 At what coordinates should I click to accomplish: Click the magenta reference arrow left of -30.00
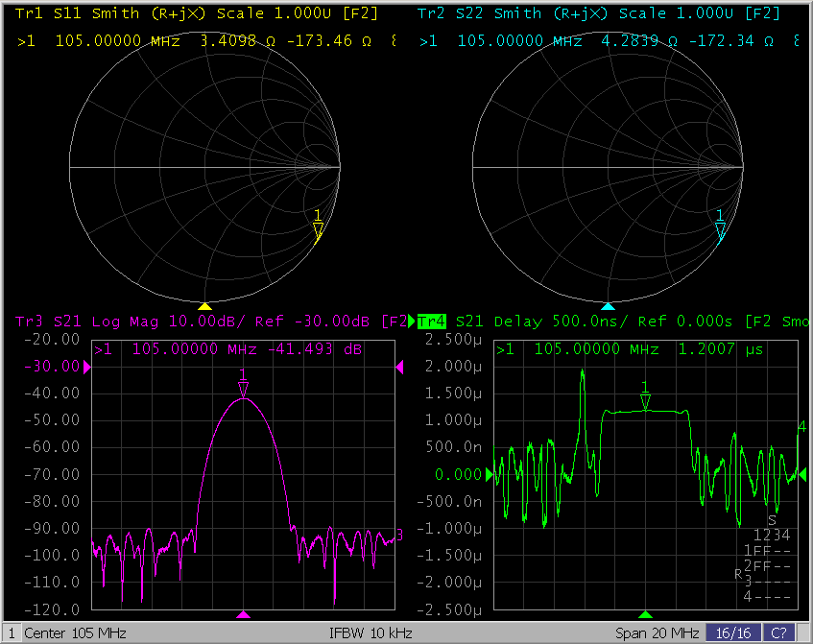coord(88,367)
